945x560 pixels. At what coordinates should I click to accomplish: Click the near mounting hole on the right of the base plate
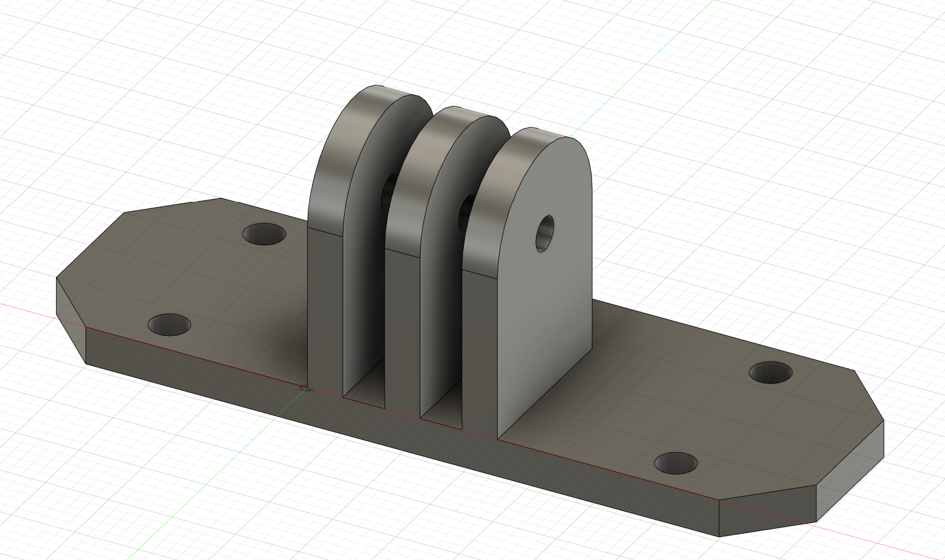pos(676,463)
